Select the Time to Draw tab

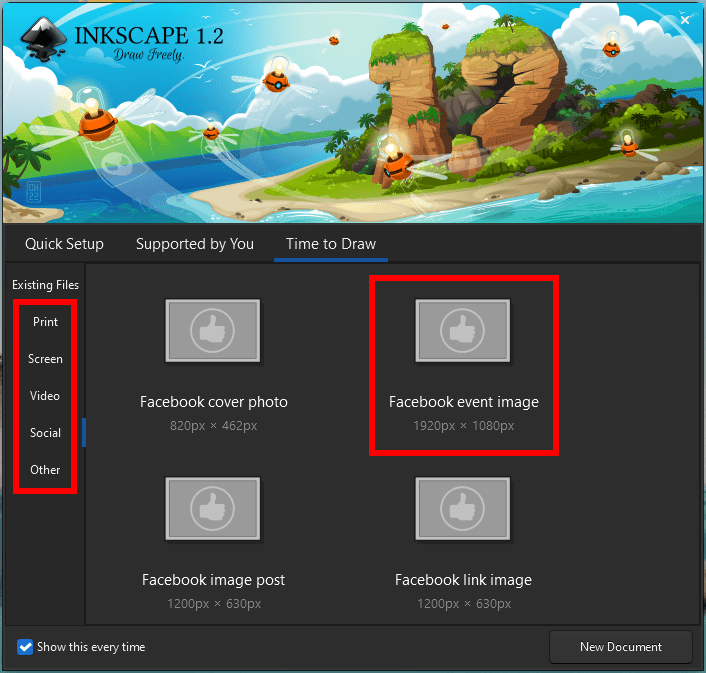pyautogui.click(x=331, y=244)
